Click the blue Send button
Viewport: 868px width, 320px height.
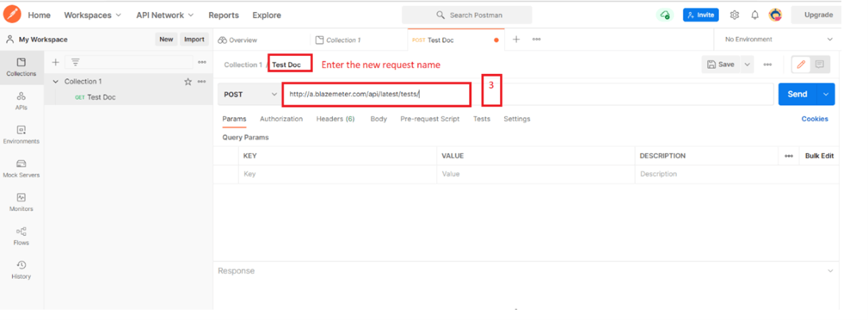click(x=798, y=94)
